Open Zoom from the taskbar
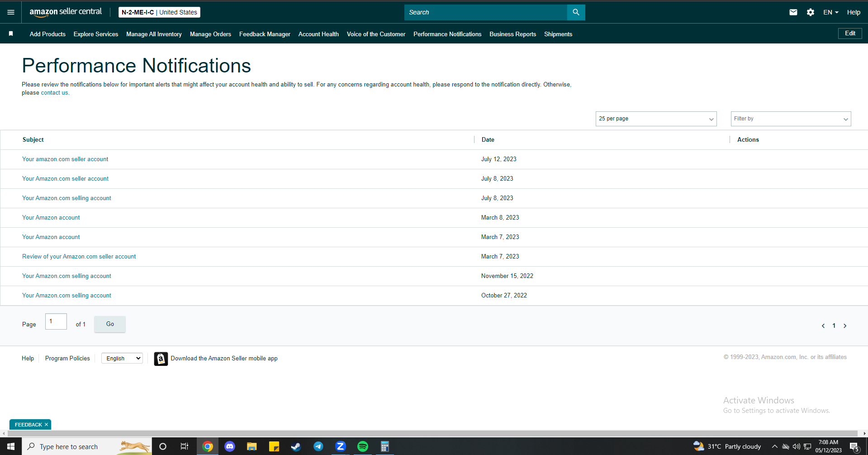Viewport: 868px width, 455px height. pyautogui.click(x=341, y=446)
